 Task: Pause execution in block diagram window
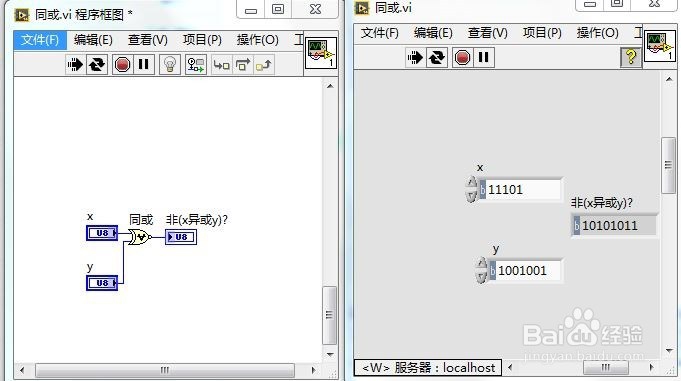pyautogui.click(x=144, y=65)
